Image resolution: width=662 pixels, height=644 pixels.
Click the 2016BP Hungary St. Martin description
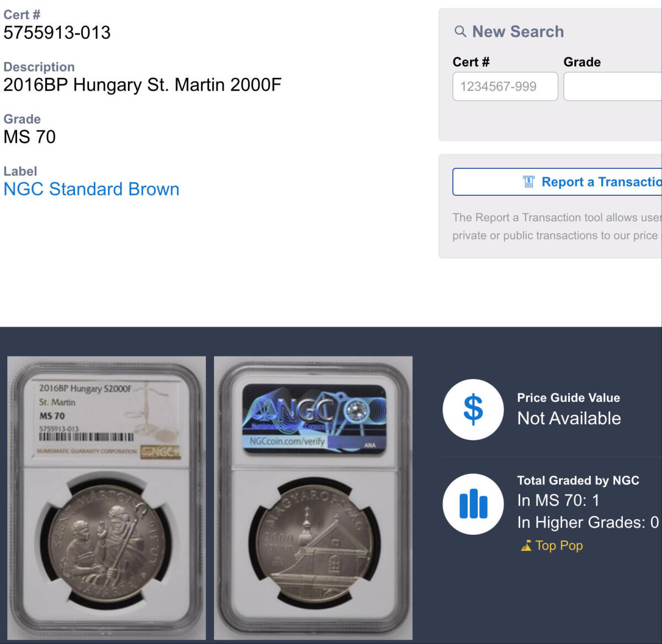click(x=142, y=85)
